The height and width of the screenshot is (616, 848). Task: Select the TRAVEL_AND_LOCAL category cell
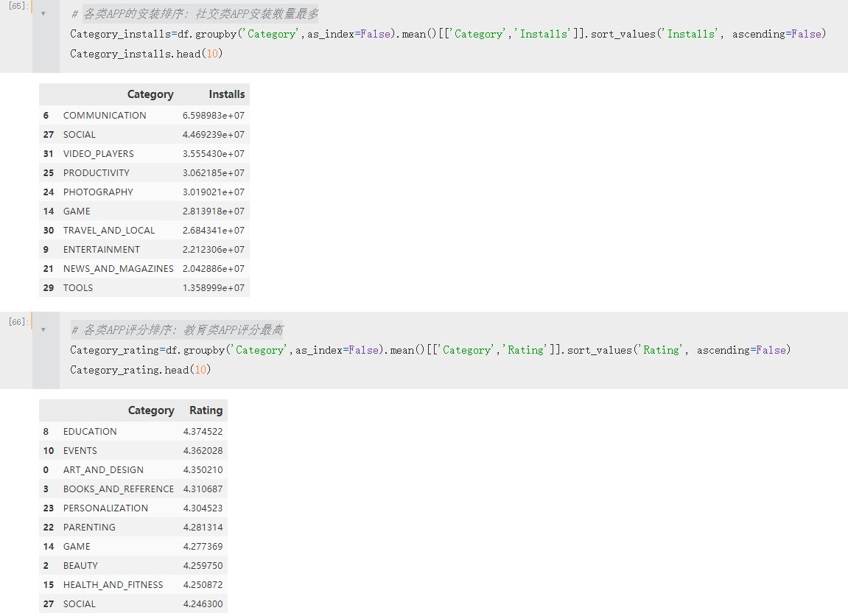(x=109, y=231)
